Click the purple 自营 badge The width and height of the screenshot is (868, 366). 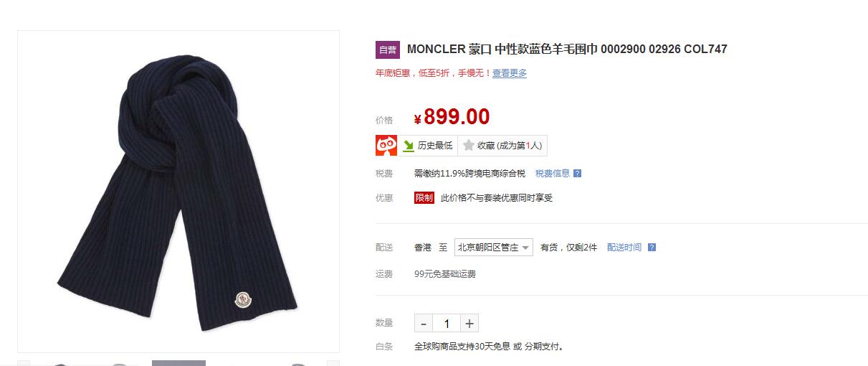(x=388, y=50)
